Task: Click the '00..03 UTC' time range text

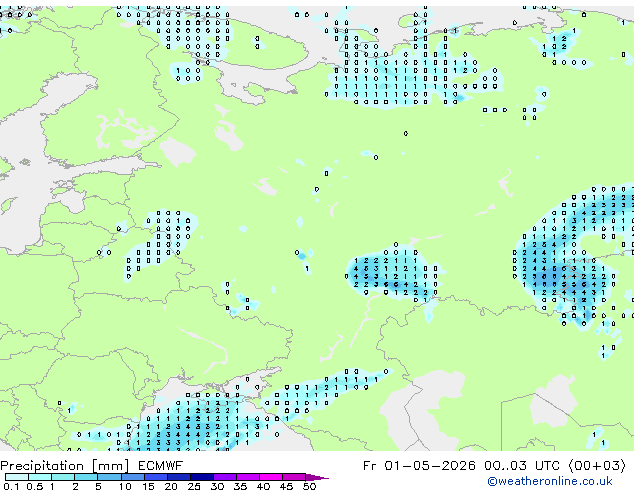Action: point(521,466)
